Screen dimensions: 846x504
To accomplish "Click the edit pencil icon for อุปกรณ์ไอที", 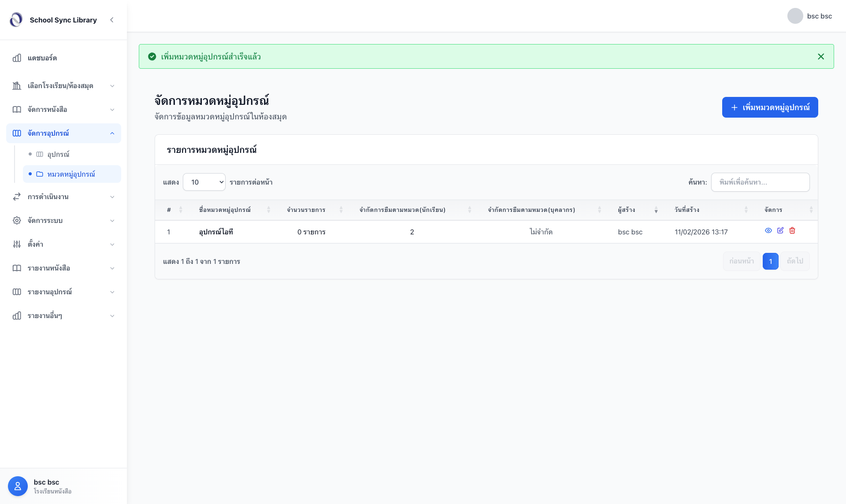I will tap(780, 230).
